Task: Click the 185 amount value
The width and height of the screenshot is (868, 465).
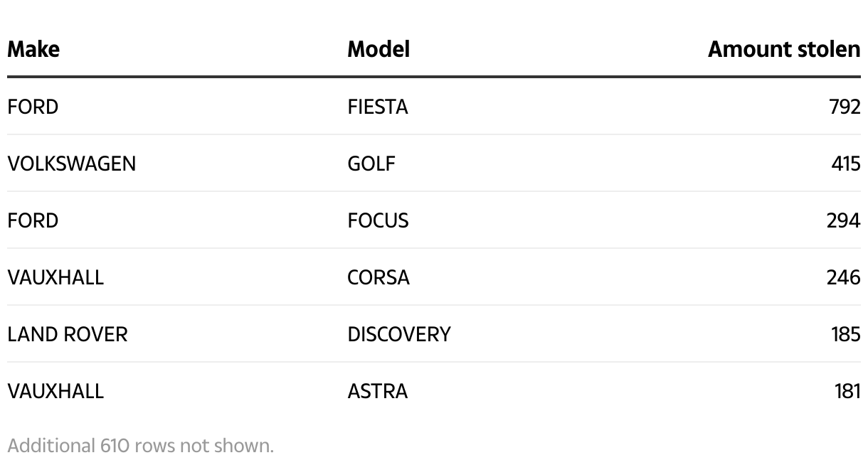Action: click(845, 334)
